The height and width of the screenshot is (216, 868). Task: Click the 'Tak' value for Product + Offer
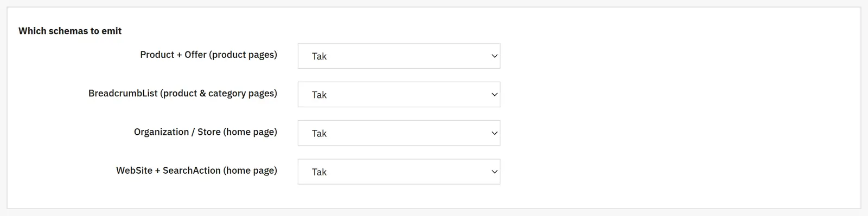pyautogui.click(x=319, y=56)
